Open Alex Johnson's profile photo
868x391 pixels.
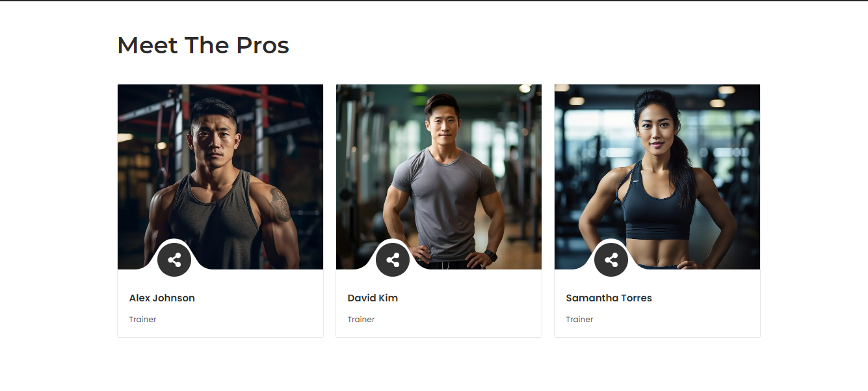click(220, 169)
